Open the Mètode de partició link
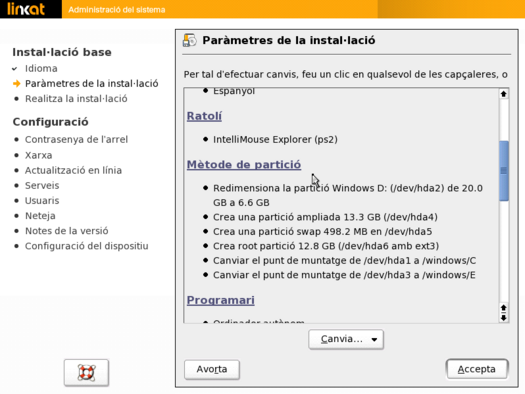 [x=244, y=165]
